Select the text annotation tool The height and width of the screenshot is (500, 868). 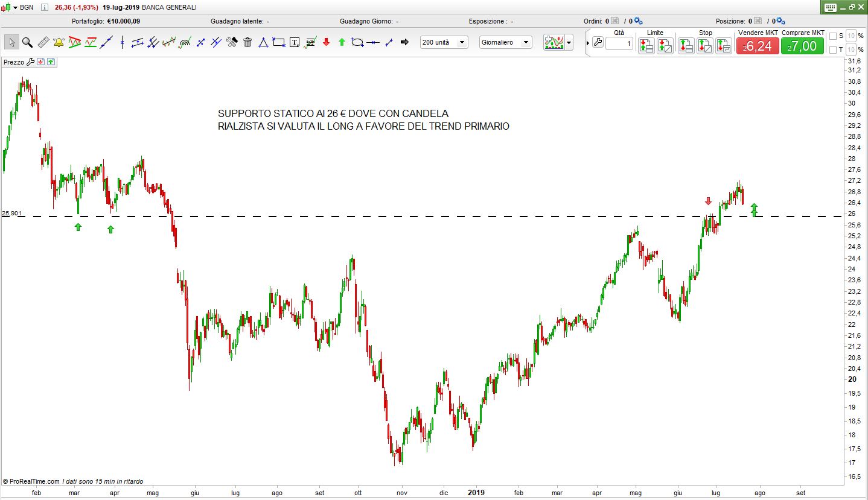coord(295,42)
